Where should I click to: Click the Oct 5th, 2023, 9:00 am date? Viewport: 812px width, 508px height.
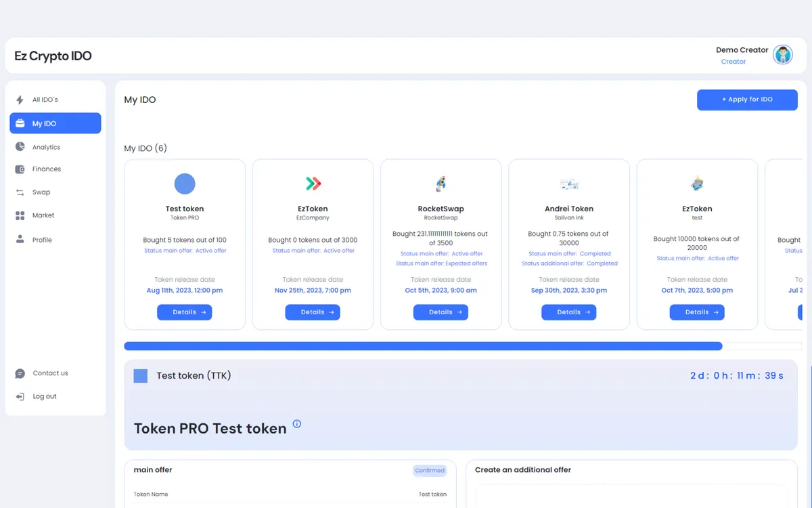tap(441, 291)
